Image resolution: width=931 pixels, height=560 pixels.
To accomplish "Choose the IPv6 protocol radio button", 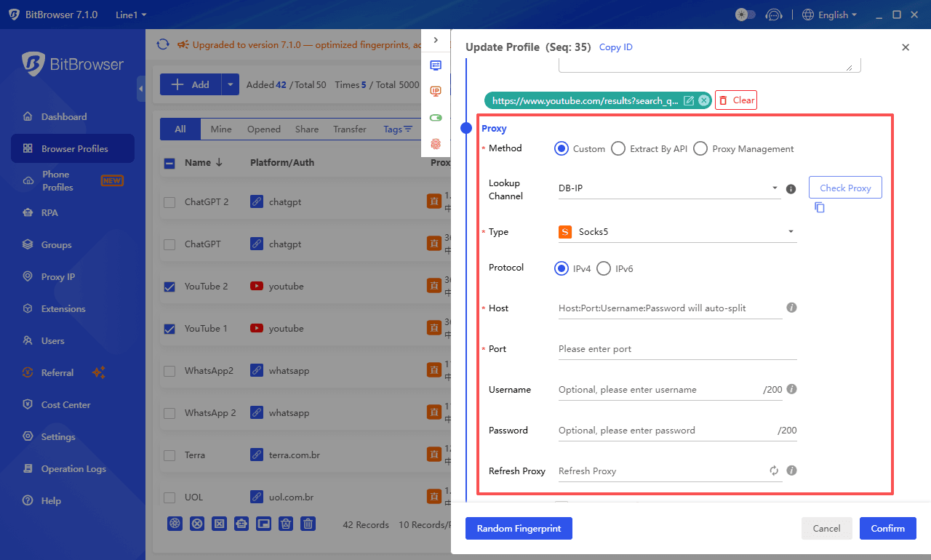I will (604, 268).
